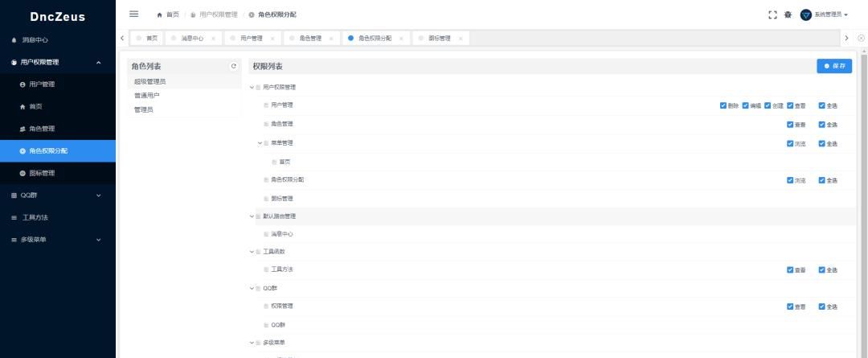Open the 系统管理员 user dropdown
Viewport: 868px width, 358px height.
coord(831,15)
